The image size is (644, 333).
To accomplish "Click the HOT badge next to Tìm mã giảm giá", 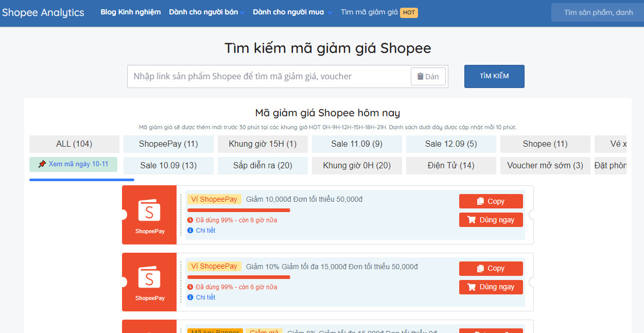I will (x=408, y=12).
